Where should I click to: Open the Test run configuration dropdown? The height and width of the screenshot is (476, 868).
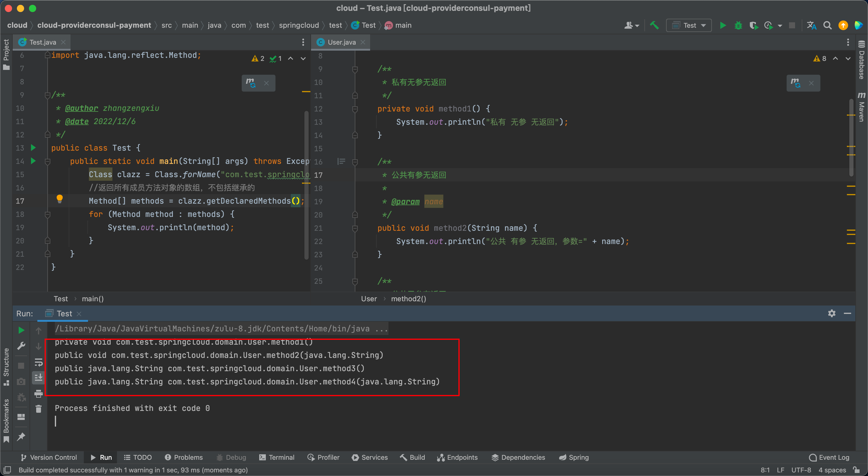point(689,25)
